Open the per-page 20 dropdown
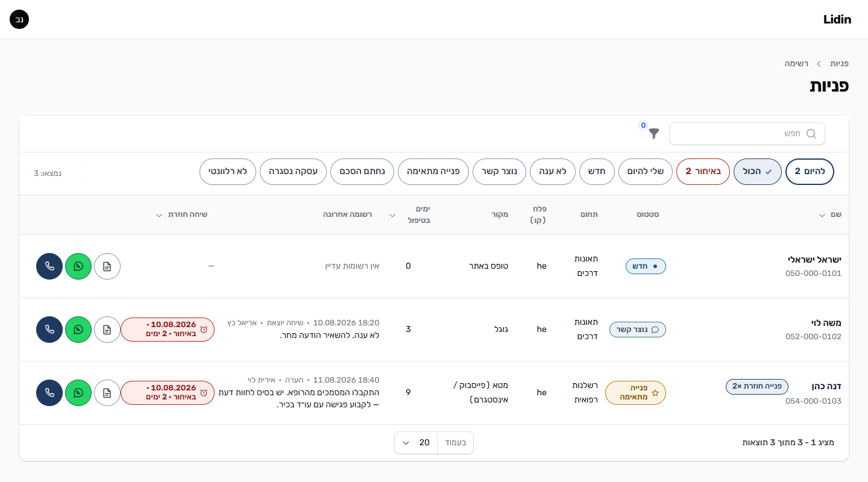This screenshot has height=482, width=868. point(416,443)
